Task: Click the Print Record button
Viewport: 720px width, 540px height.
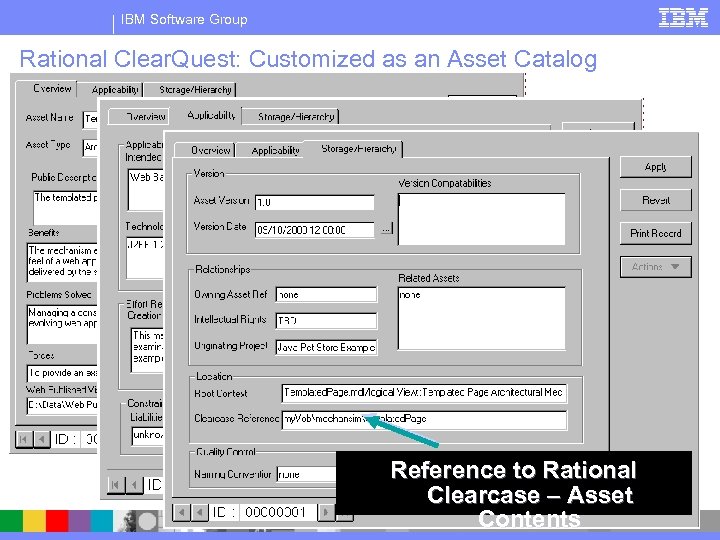Action: coord(655,233)
